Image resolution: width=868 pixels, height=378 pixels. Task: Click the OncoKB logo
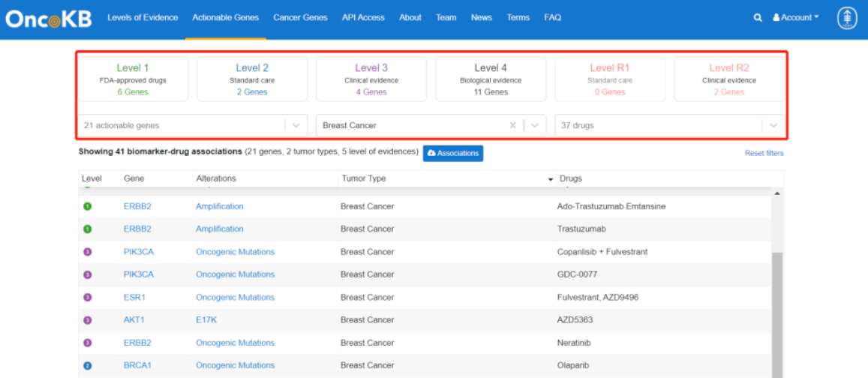[49, 18]
